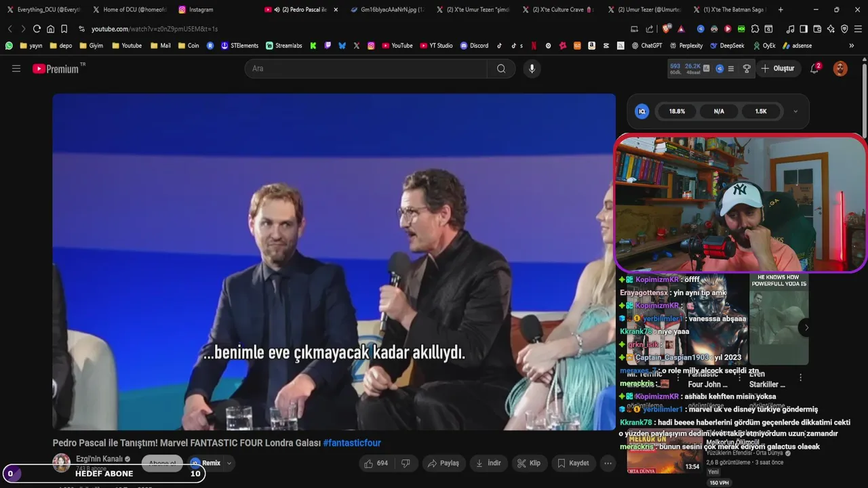The width and height of the screenshot is (868, 488).
Task: Open the yayın bookmarks folder
Action: pos(31,45)
